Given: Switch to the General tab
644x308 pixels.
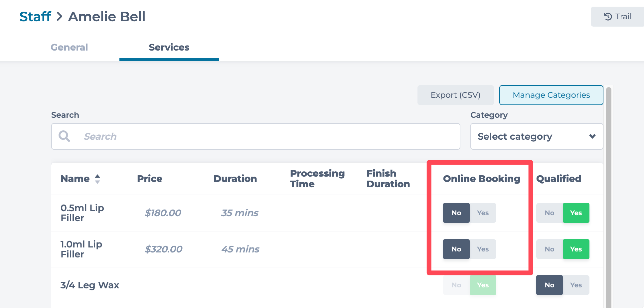Looking at the screenshot, I should (x=69, y=47).
